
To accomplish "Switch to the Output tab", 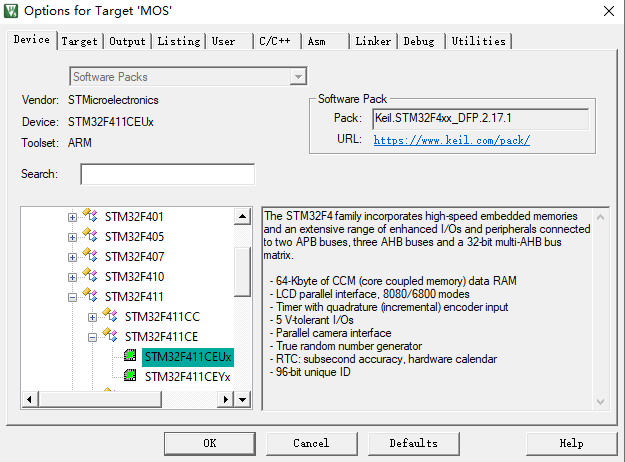I will click(x=127, y=41).
